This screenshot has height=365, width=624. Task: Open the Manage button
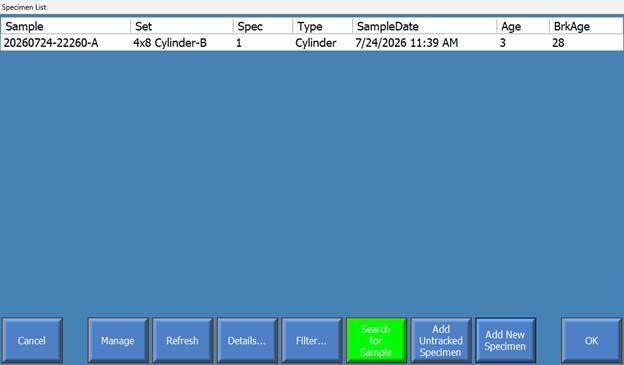pos(118,340)
